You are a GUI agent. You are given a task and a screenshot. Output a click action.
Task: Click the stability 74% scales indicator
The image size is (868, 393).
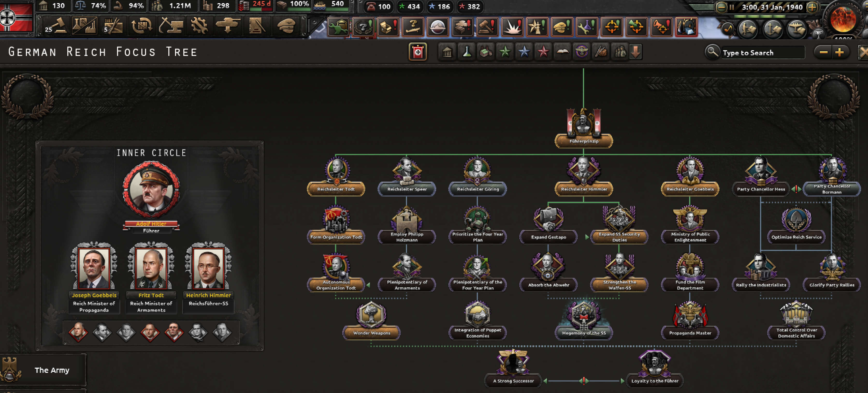(90, 6)
